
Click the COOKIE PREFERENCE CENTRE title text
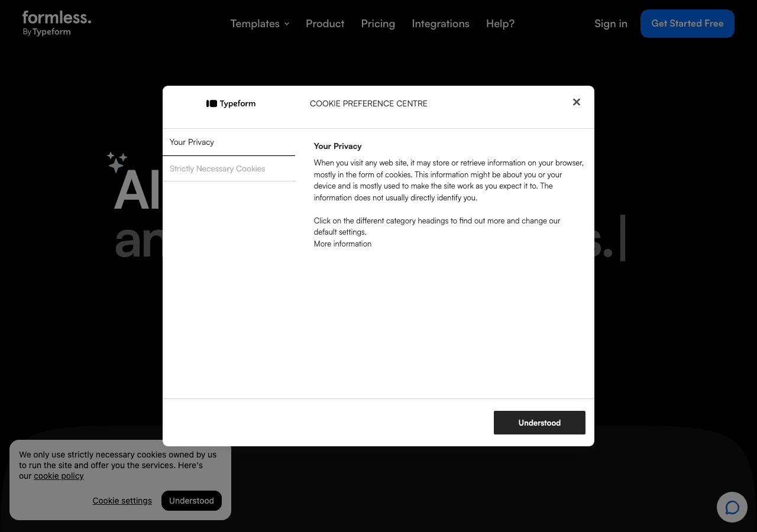point(368,103)
